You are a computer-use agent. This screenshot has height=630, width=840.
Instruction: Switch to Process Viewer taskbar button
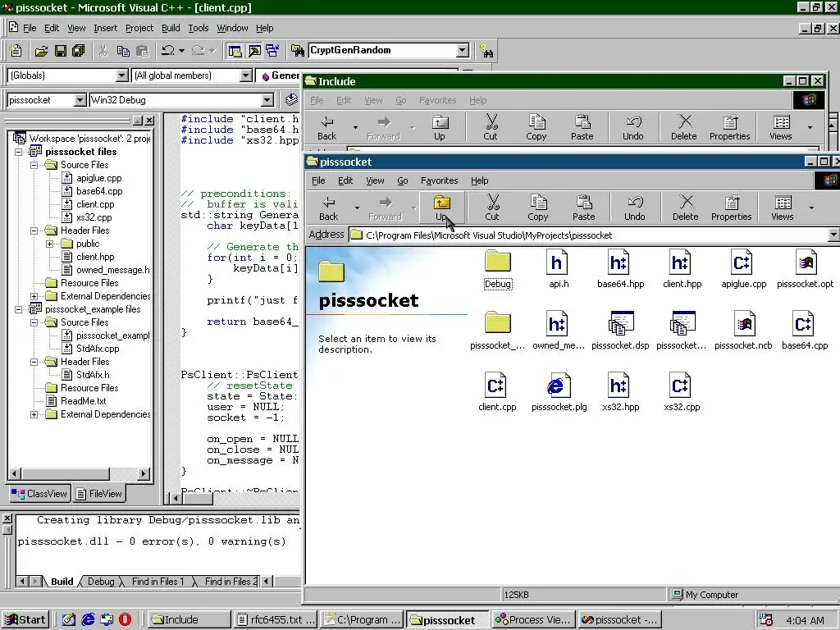tap(533, 620)
